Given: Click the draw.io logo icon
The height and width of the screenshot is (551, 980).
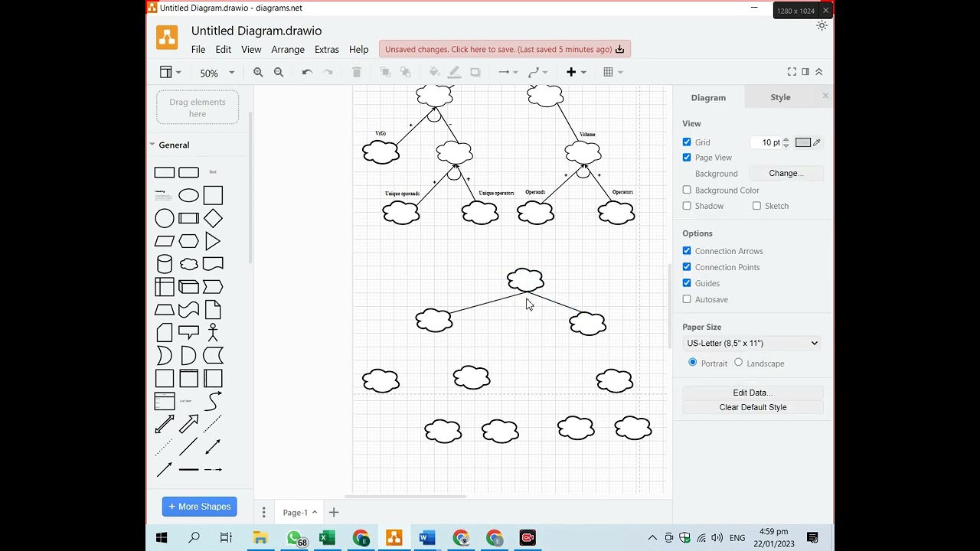Looking at the screenshot, I should pyautogui.click(x=167, y=37).
